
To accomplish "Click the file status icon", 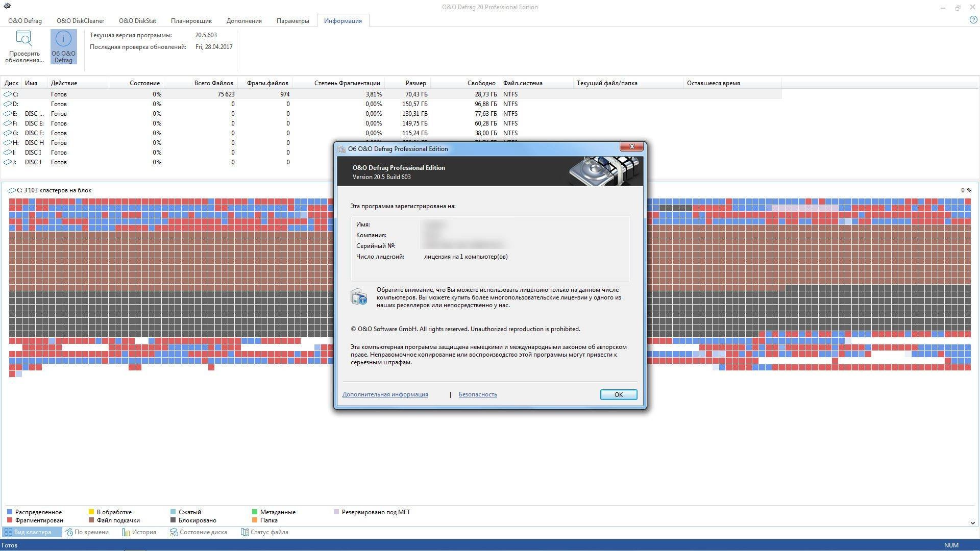I will coord(244,532).
